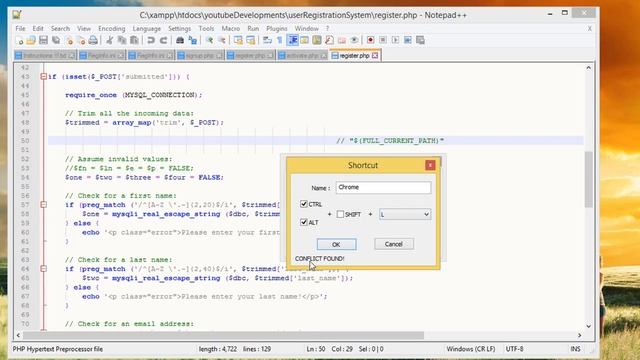Cut selection using the scissors icon
The width and height of the screenshot is (640, 360).
[110, 40]
